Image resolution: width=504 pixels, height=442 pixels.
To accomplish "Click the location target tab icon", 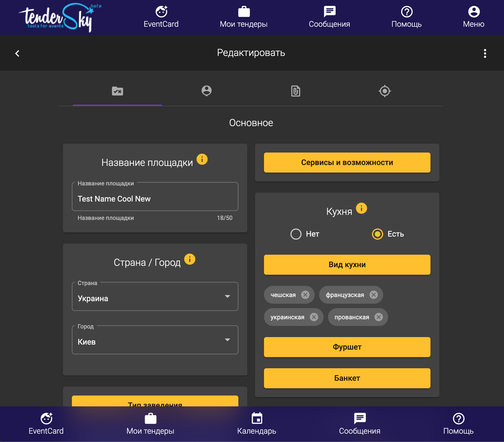I will click(x=385, y=91).
